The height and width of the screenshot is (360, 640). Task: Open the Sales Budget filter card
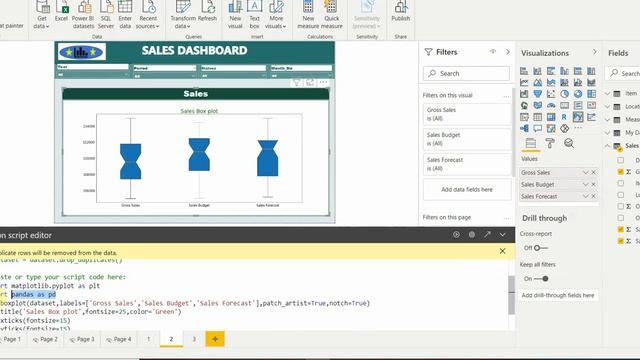467,139
